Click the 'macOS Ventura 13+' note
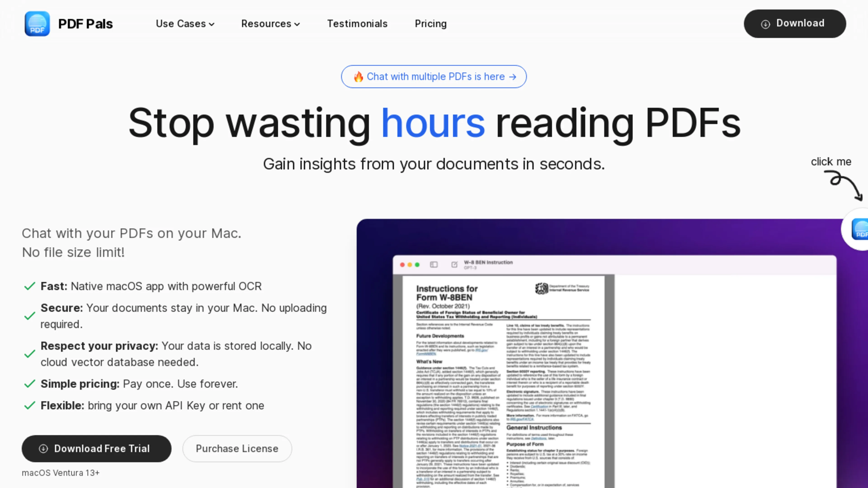Viewport: 868px width, 488px height. coord(61,473)
